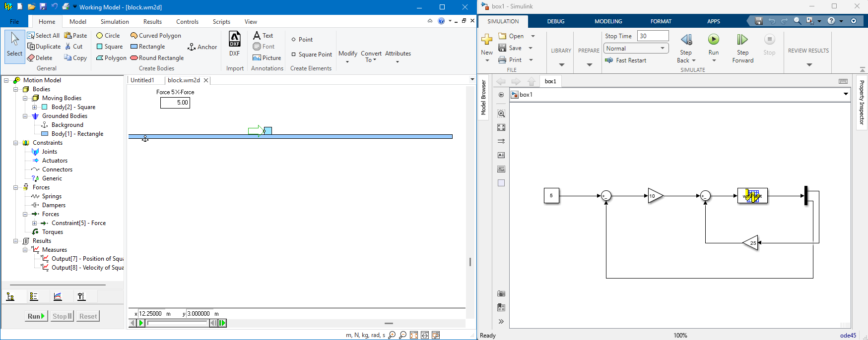Screen dimensions: 868x340
Task: Open the Model ribbon tab
Action: click(78, 21)
